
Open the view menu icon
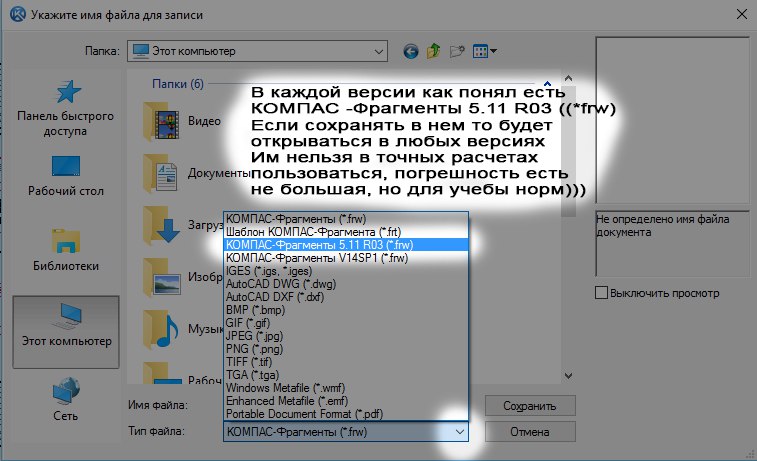click(485, 51)
